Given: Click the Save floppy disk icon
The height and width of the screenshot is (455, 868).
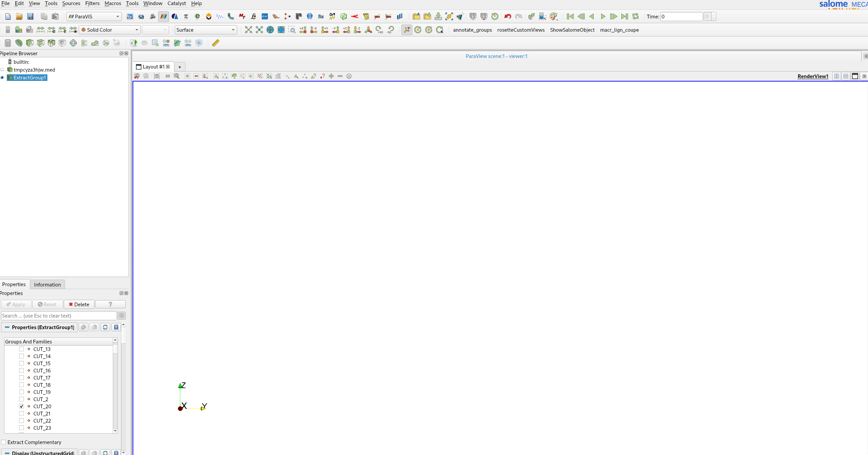Looking at the screenshot, I should click(30, 16).
